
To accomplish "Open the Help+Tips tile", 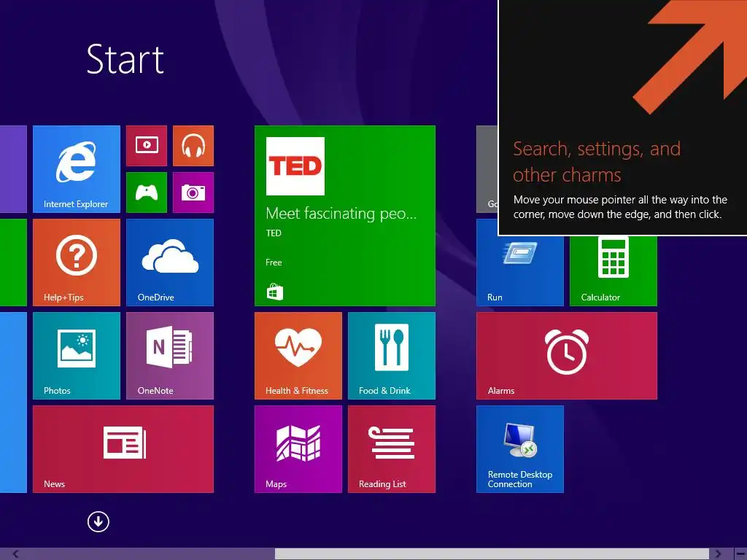I will 76,262.
